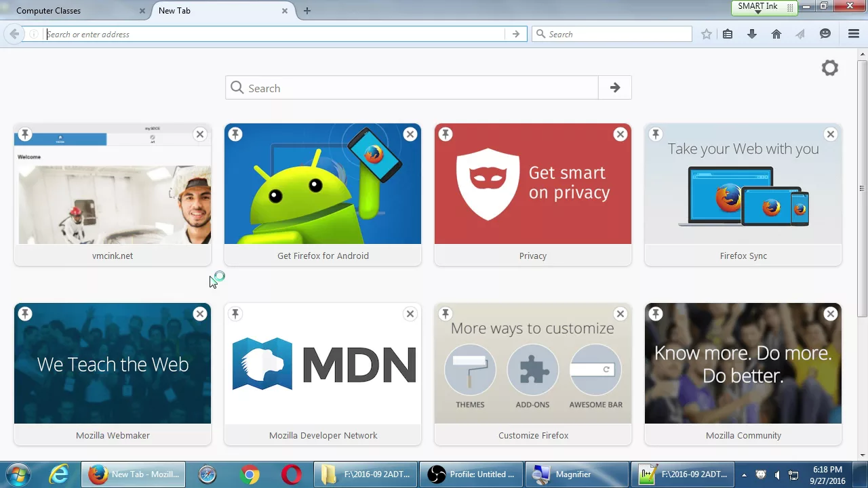Viewport: 868px width, 488px height.
Task: Close the New Tab tab
Action: pos(285,11)
